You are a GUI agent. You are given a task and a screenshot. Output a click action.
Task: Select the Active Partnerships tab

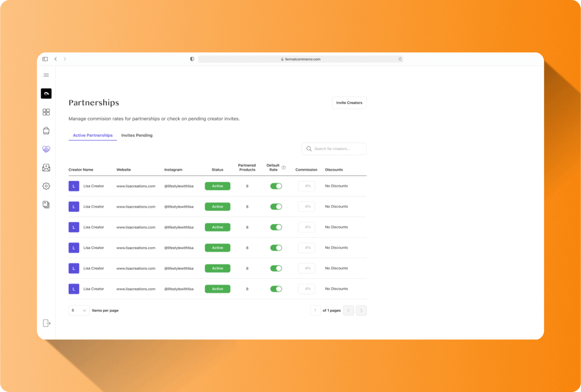tap(92, 135)
